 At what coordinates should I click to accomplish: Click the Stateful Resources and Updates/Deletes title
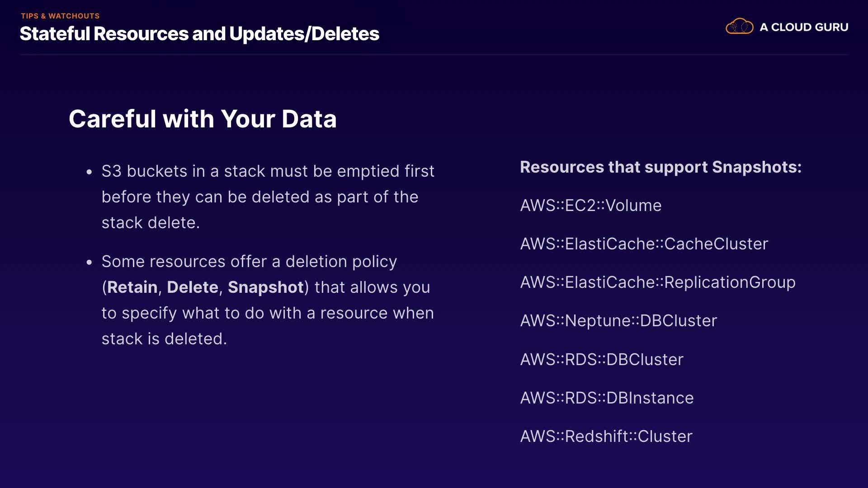point(199,34)
